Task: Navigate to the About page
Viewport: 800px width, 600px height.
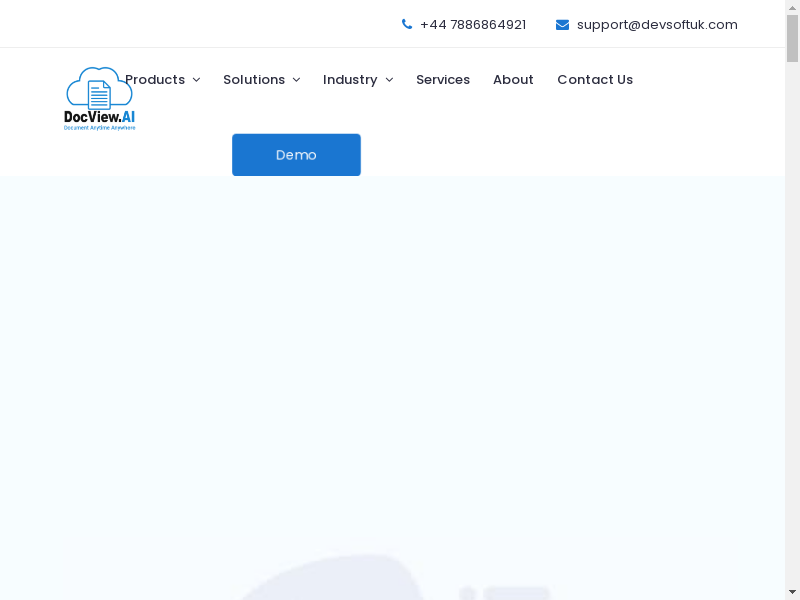Action: pos(513,80)
